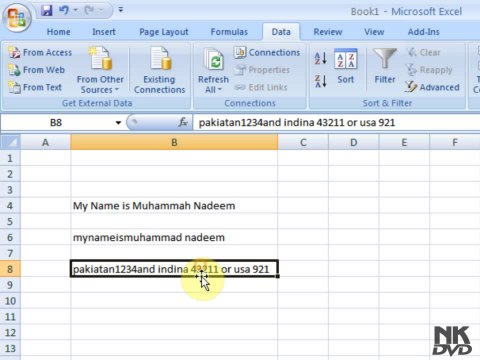Open the Page Layout tab

click(x=164, y=32)
